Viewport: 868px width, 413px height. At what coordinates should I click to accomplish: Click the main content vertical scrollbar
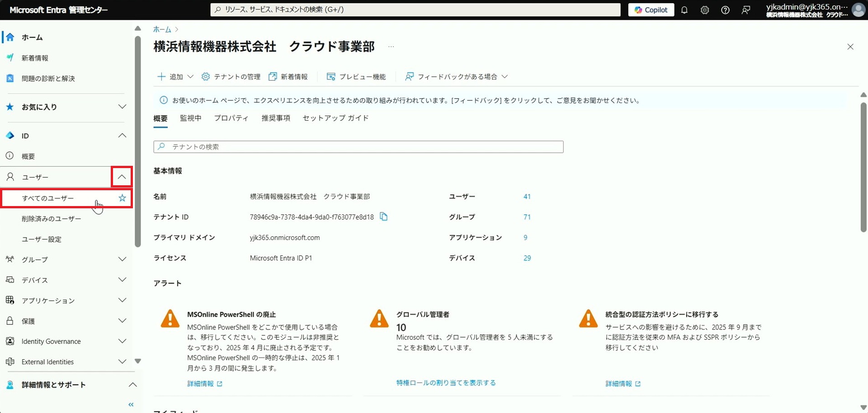pyautogui.click(x=863, y=167)
